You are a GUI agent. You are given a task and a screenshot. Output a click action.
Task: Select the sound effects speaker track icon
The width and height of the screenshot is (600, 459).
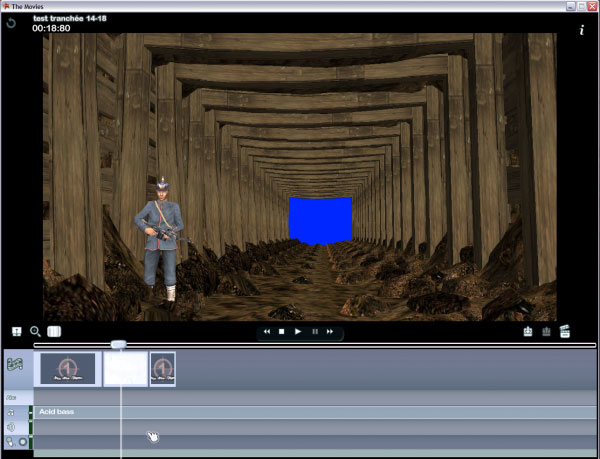click(11, 427)
